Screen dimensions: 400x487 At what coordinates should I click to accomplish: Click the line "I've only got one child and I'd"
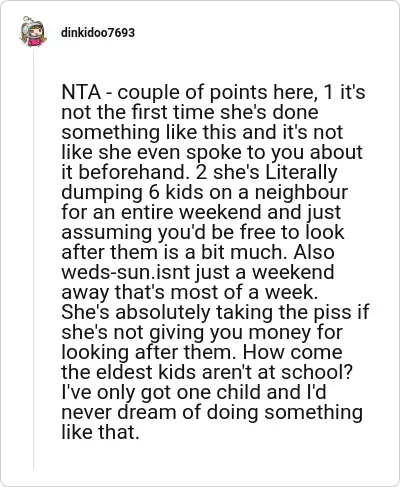(194, 392)
